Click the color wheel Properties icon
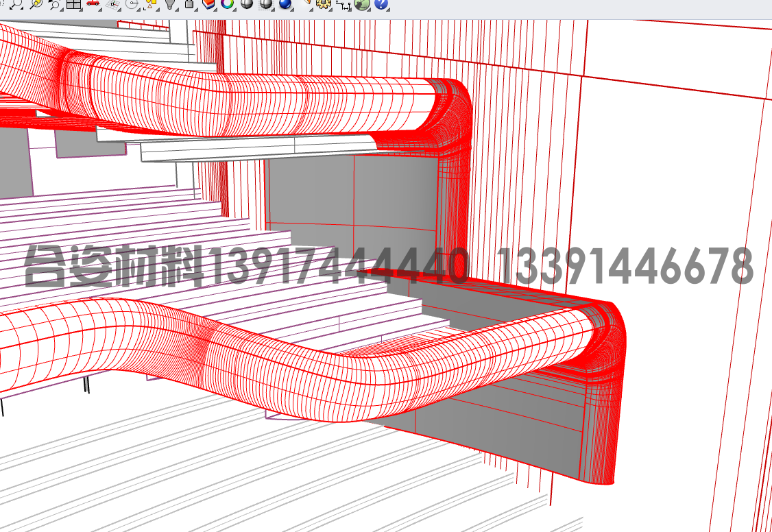 coord(227,4)
